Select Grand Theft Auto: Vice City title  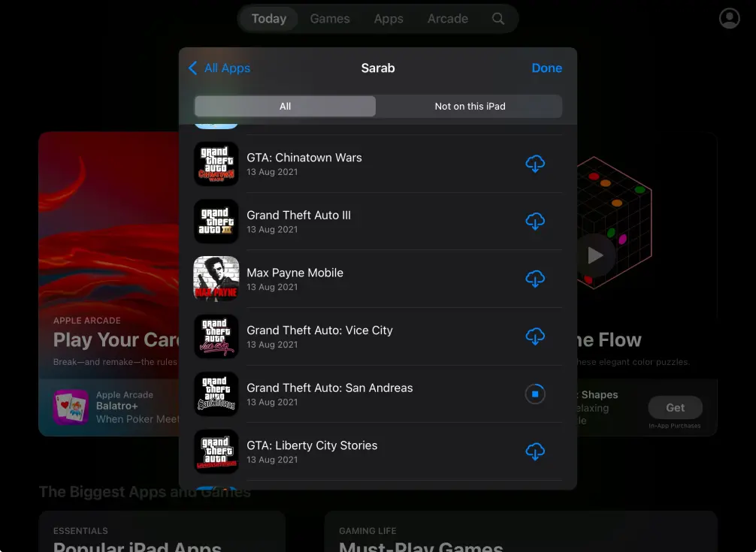(x=319, y=330)
